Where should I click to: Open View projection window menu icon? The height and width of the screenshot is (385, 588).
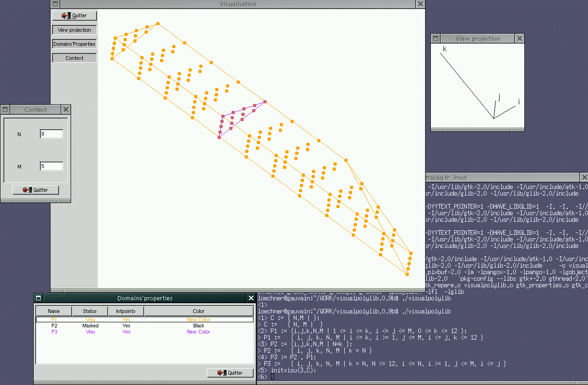436,38
